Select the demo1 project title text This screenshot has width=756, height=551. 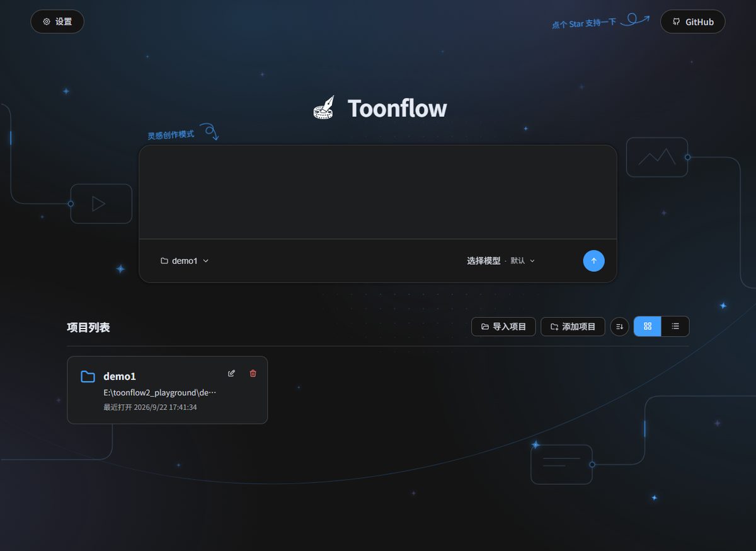tap(120, 376)
